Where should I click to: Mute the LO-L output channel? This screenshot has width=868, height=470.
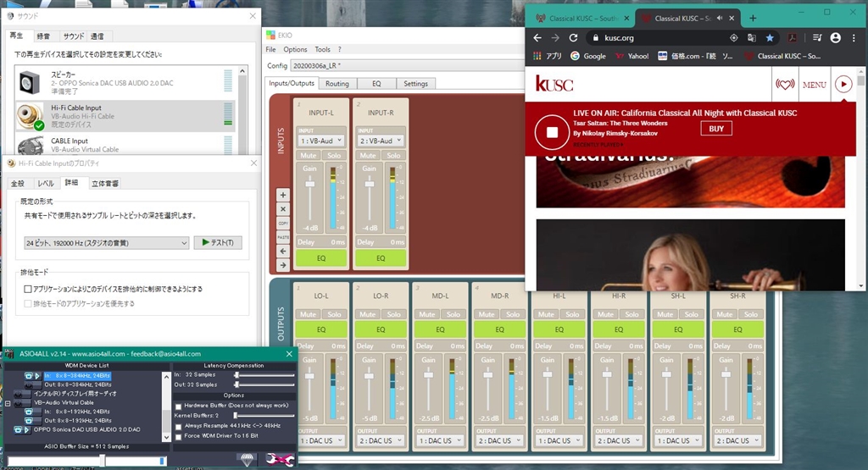(x=308, y=314)
